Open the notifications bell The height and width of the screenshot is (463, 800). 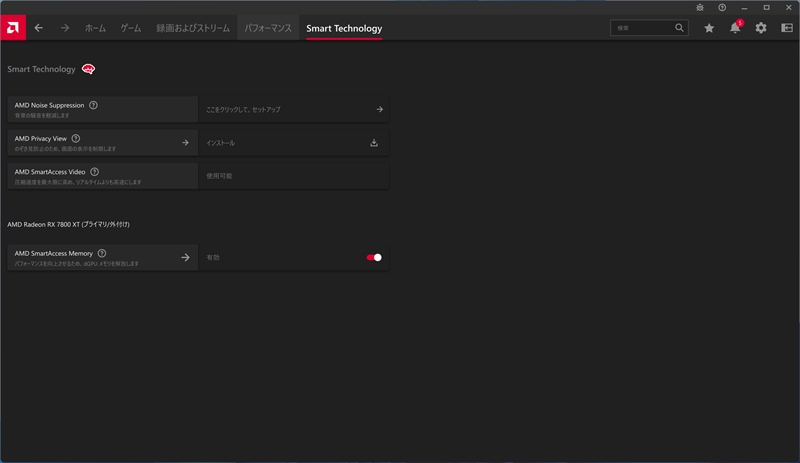click(735, 28)
